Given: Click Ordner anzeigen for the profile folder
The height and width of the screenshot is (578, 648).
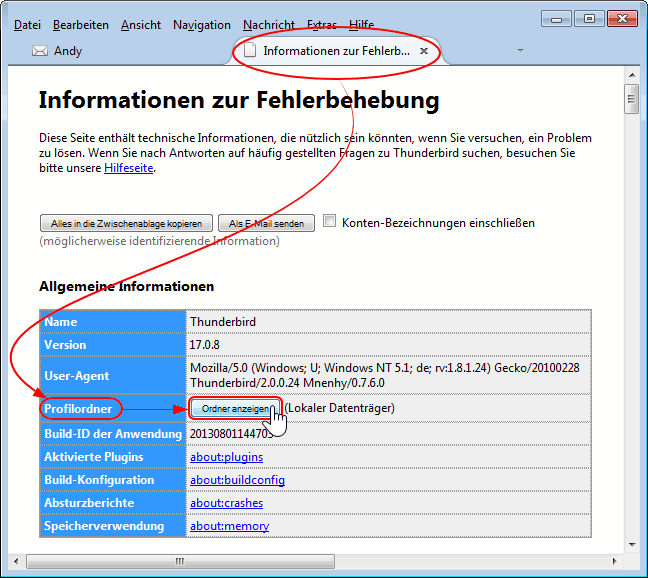Looking at the screenshot, I should tap(234, 409).
